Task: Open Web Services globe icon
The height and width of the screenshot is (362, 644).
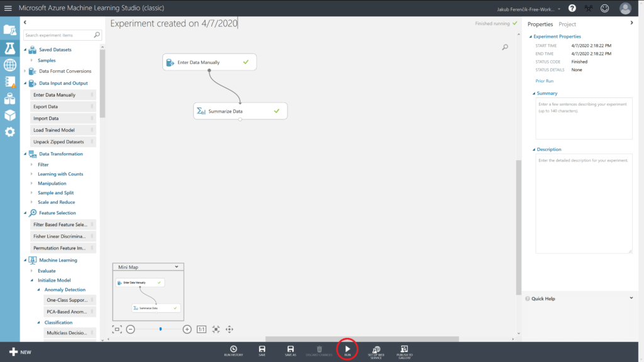Action: click(x=10, y=65)
